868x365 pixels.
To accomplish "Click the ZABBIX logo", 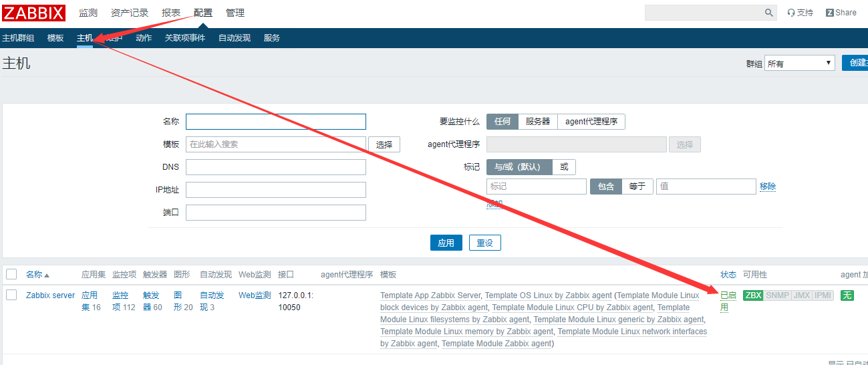I will 34,13.
